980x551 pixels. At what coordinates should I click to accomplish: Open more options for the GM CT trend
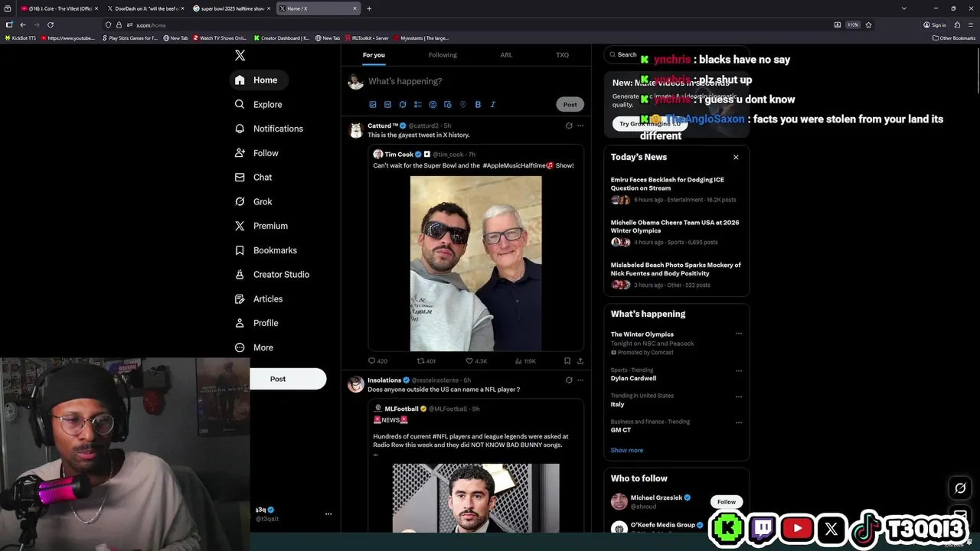coord(739,422)
